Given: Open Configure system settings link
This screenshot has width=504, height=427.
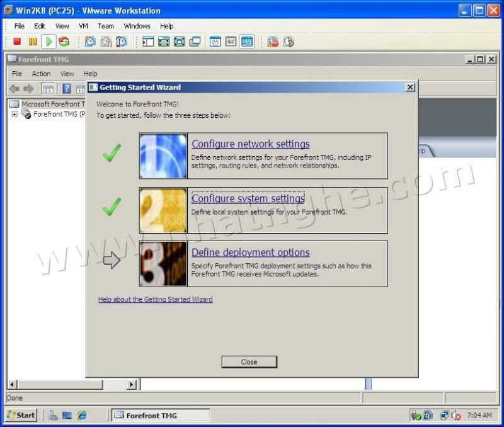Looking at the screenshot, I should pos(248,198).
